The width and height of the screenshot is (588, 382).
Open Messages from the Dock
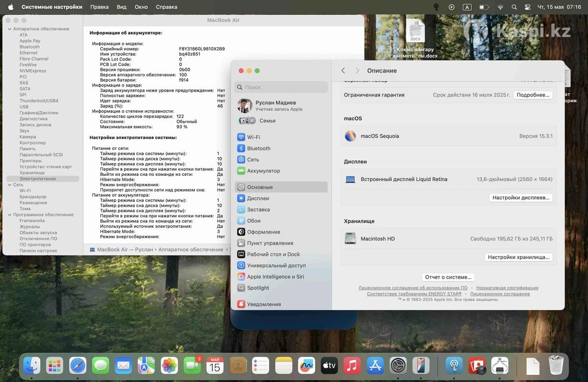click(x=100, y=365)
